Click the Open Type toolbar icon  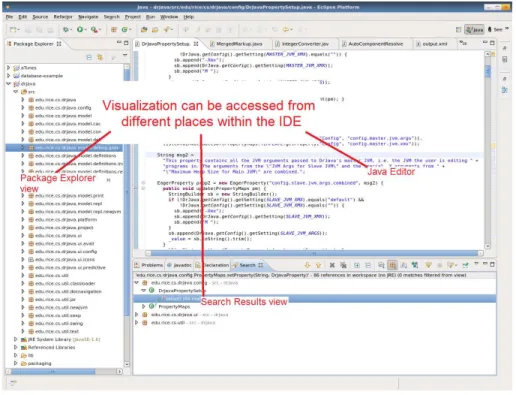pyautogui.click(x=144, y=30)
